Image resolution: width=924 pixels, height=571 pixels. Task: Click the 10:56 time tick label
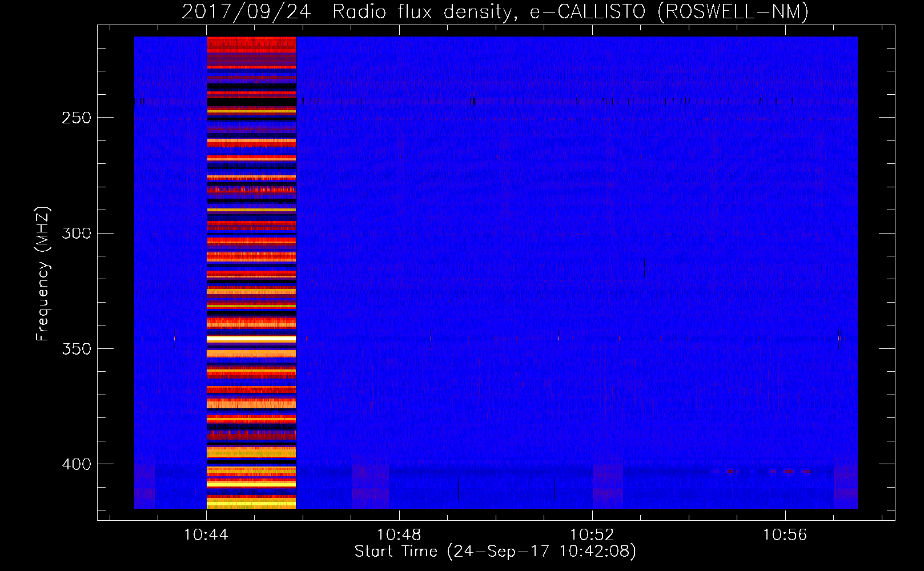point(785,534)
